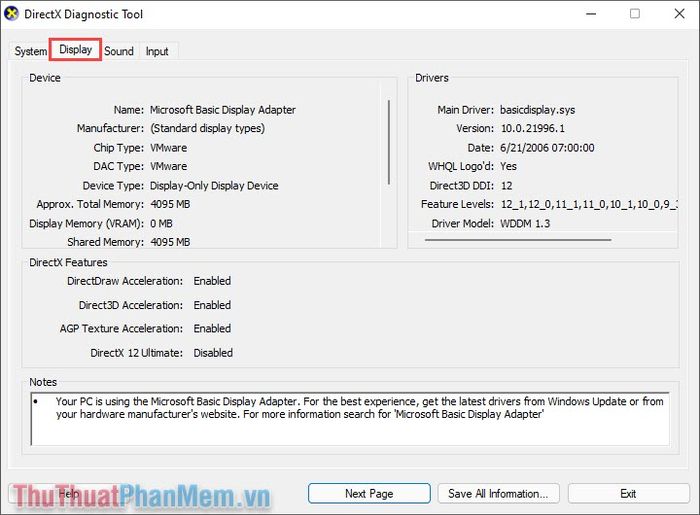The height and width of the screenshot is (515, 700).
Task: Click the Drivers panel horizontal scrollbar
Action: 518,240
